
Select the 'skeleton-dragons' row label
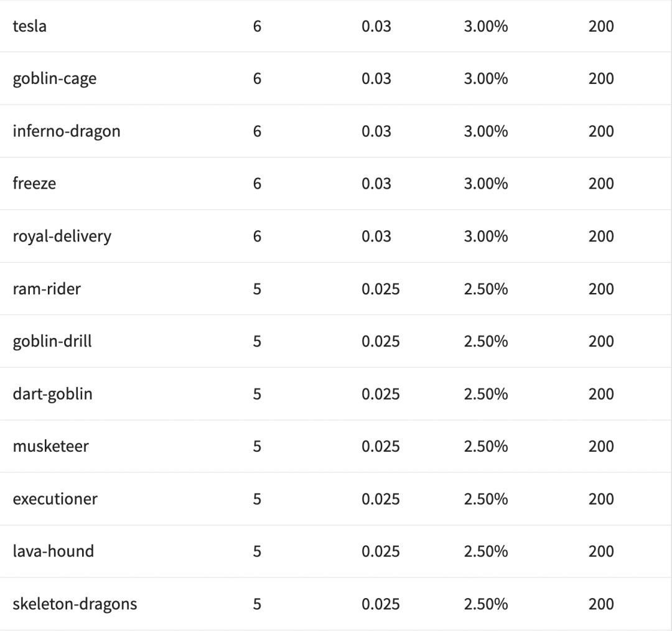pos(75,604)
